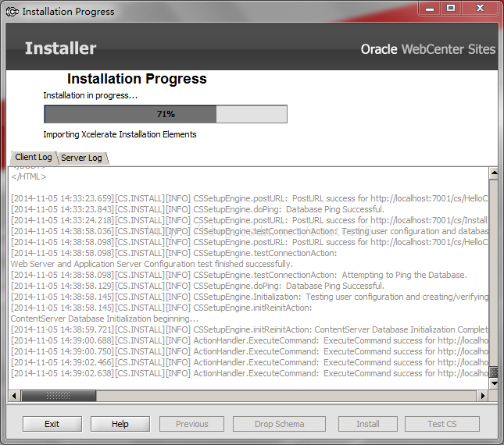Select log line timestamped 14:33:23.659
This screenshot has height=445, width=504.
[x=249, y=198]
